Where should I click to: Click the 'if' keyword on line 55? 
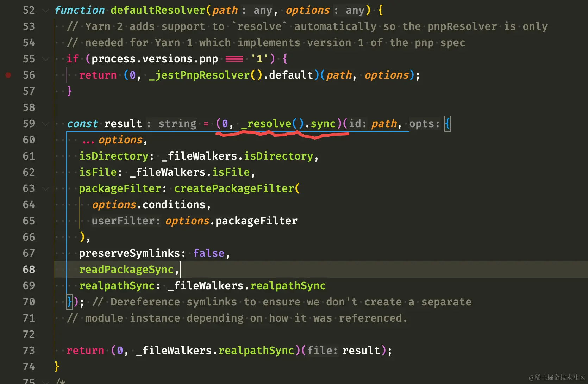click(73, 59)
